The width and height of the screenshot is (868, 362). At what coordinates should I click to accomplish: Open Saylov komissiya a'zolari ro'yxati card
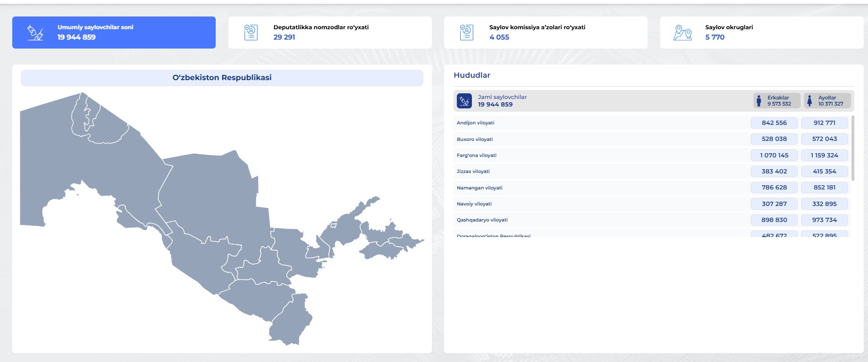coord(545,33)
